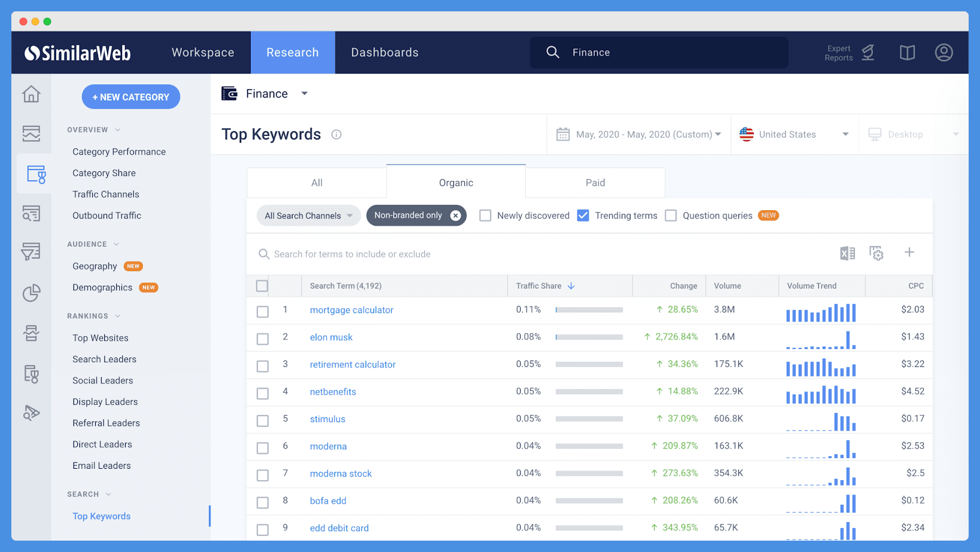
Task: Click the moderna traffic share bar
Action: coord(589,447)
